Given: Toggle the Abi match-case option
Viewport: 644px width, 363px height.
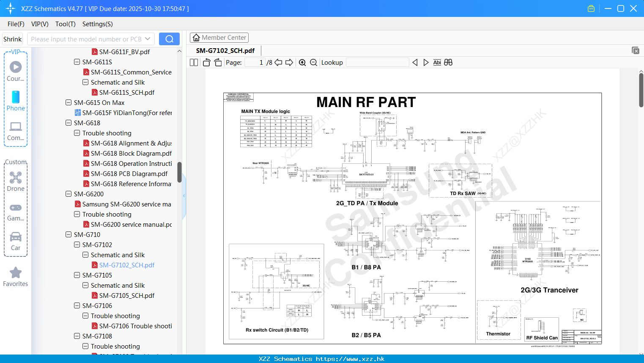Looking at the screenshot, I should tap(437, 62).
